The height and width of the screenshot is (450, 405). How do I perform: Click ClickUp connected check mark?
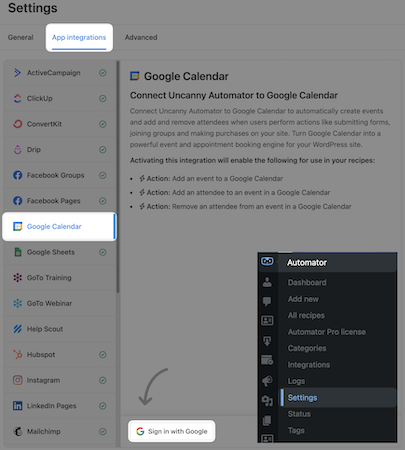[103, 98]
